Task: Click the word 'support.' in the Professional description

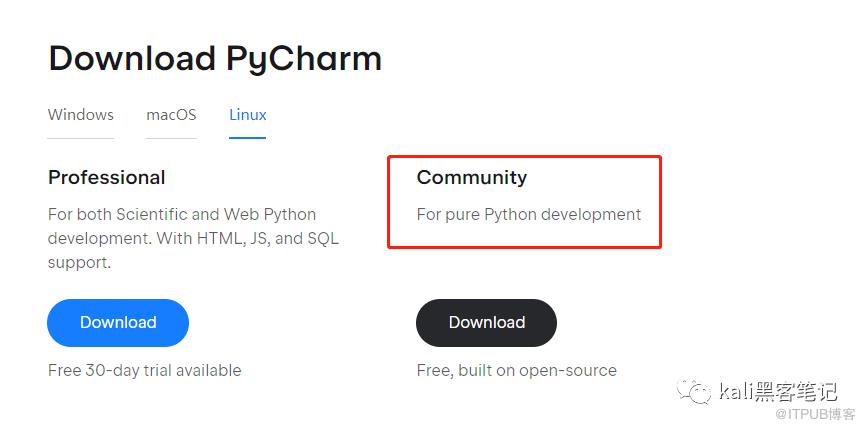Action: click(x=79, y=263)
